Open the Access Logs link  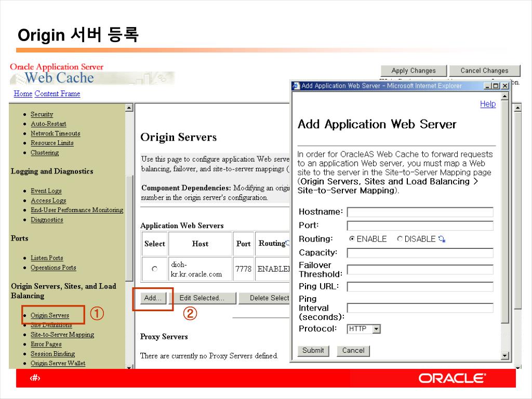(x=48, y=201)
